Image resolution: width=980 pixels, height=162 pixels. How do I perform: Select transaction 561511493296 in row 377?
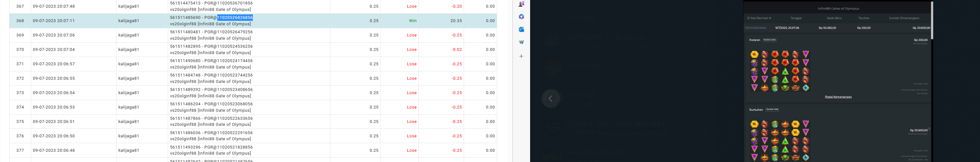[x=185, y=147]
